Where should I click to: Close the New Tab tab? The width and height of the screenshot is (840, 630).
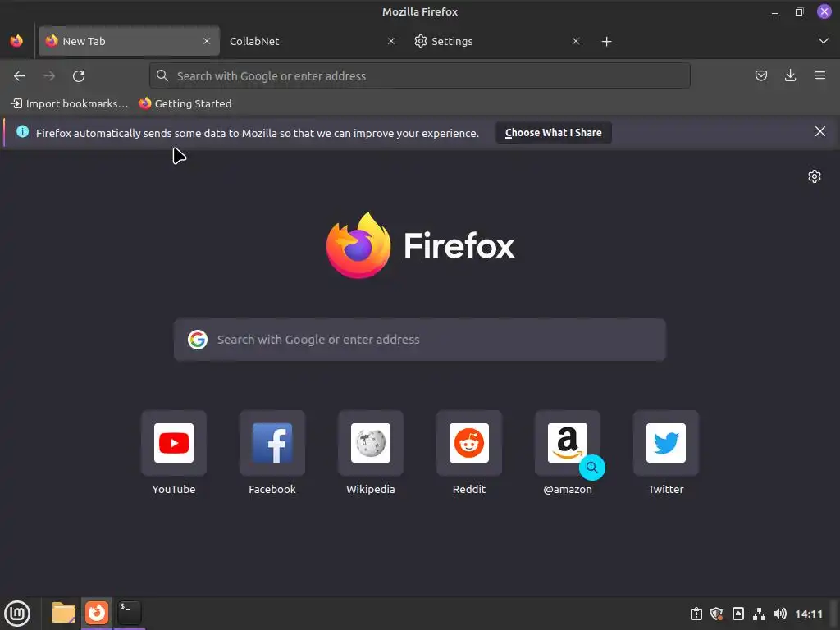click(x=206, y=41)
